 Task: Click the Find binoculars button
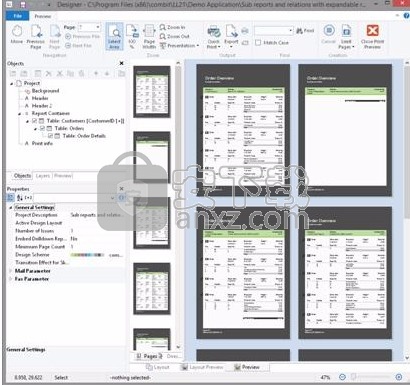(x=305, y=31)
